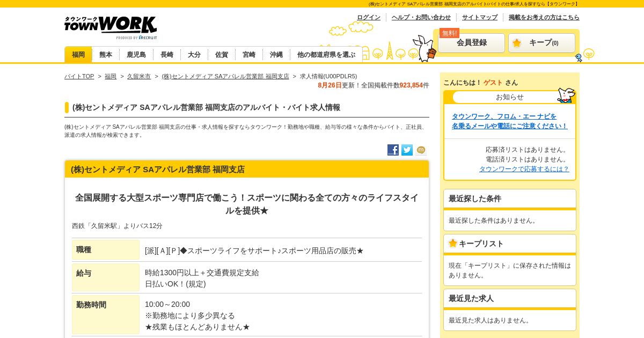Open 他の都道府県を選ぶ tab

[x=326, y=55]
